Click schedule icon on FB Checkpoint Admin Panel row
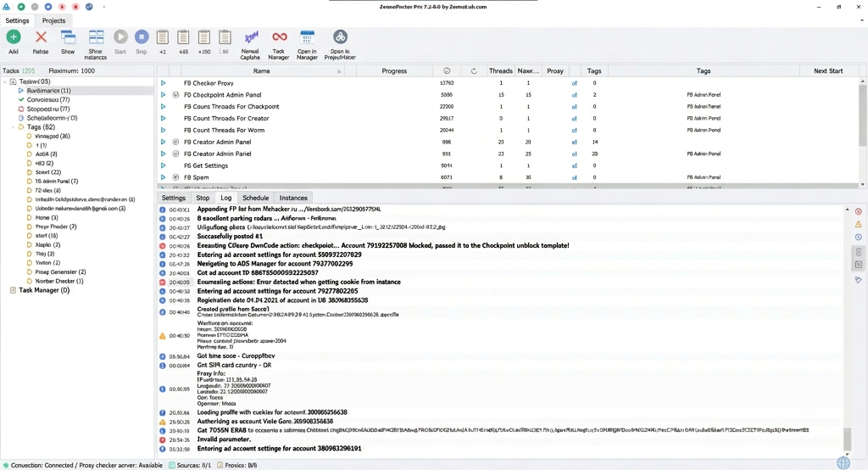This screenshot has height=470, width=868. 175,95
